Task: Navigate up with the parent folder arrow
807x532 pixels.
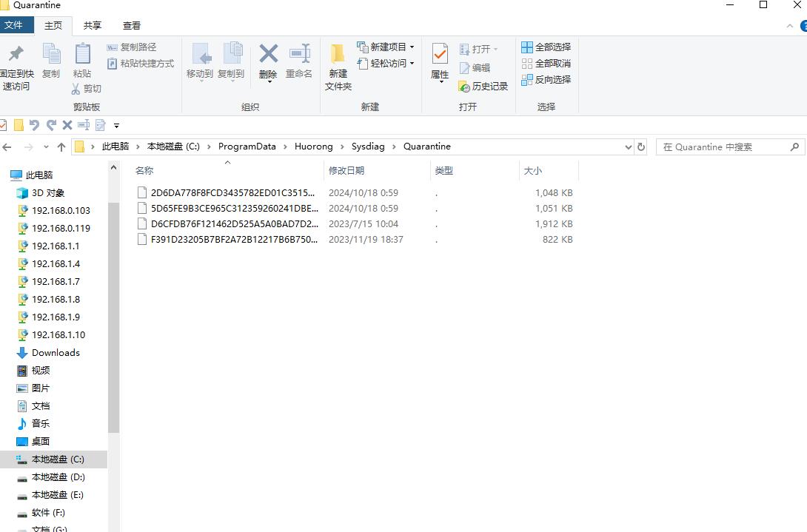Action: (61, 147)
